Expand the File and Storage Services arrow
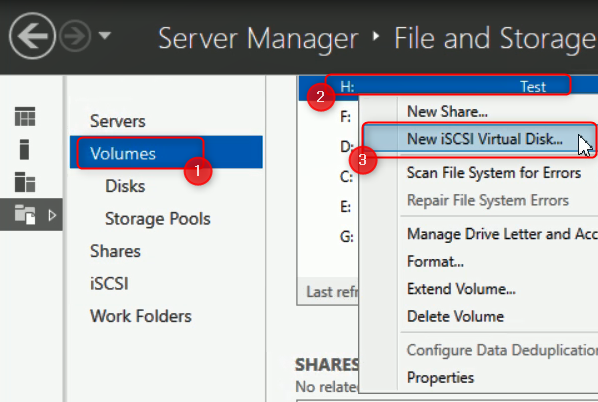The width and height of the screenshot is (598, 402). click(x=52, y=215)
